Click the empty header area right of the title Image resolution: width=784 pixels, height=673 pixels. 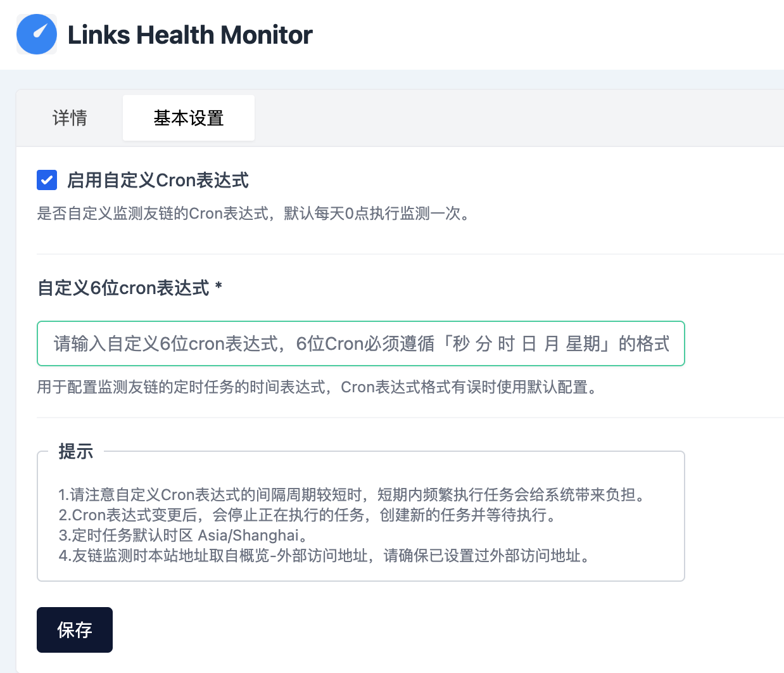pyautogui.click(x=538, y=35)
